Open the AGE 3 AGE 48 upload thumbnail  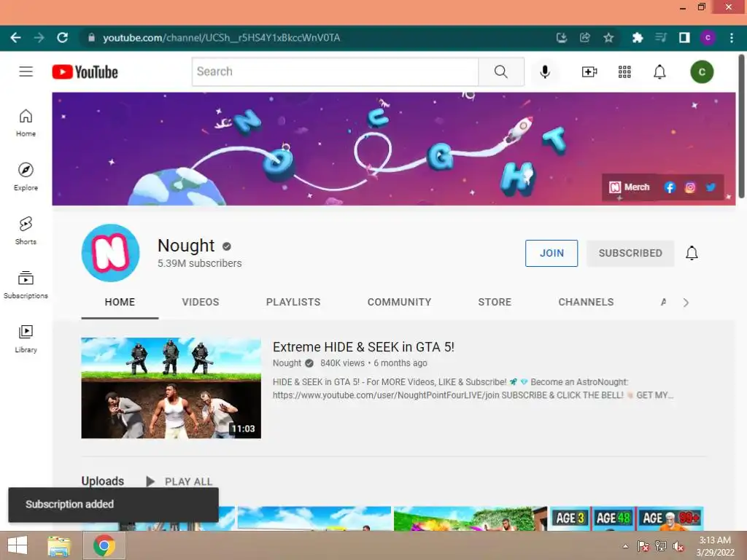(x=627, y=518)
